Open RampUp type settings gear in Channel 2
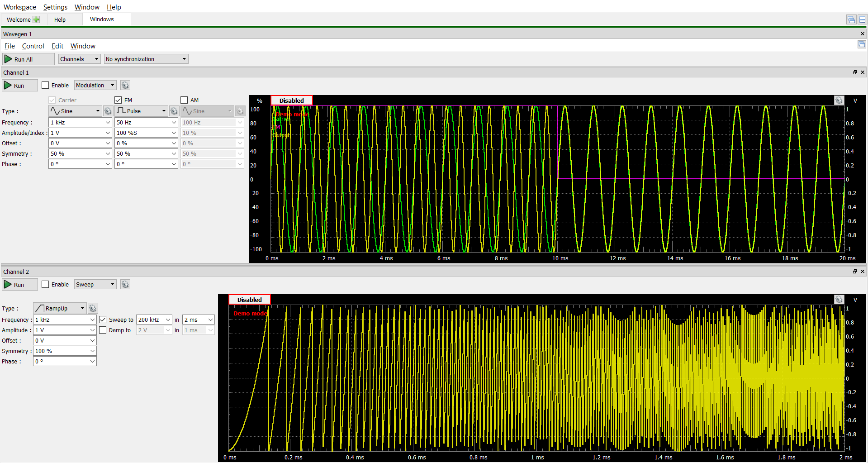 [93, 308]
